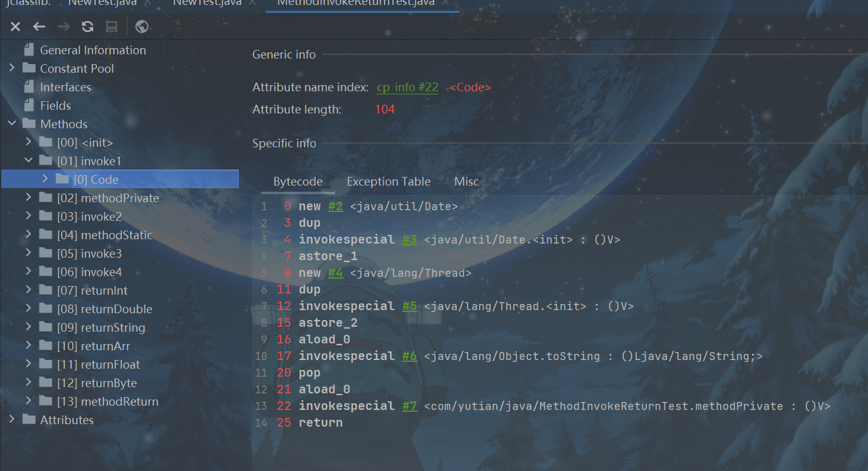Switch to the Exception Table tab
The image size is (868, 471).
click(x=388, y=182)
